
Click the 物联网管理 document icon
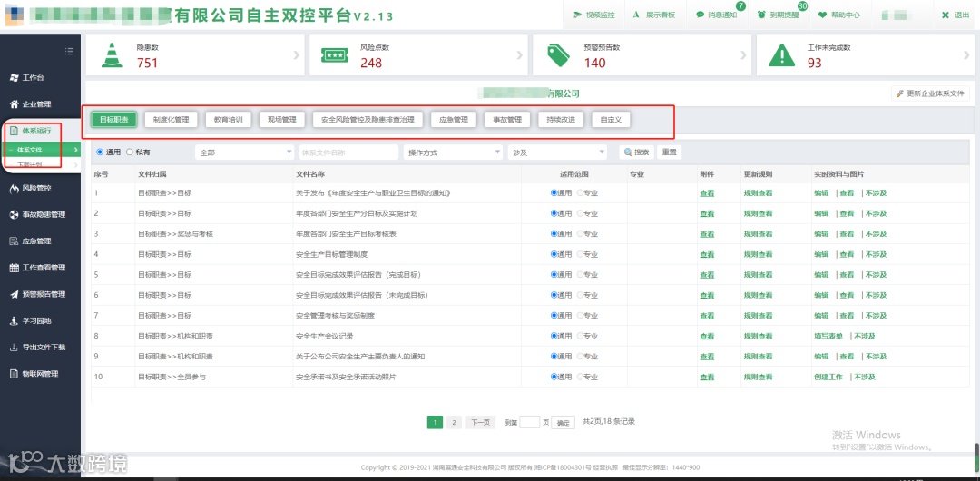pos(14,374)
